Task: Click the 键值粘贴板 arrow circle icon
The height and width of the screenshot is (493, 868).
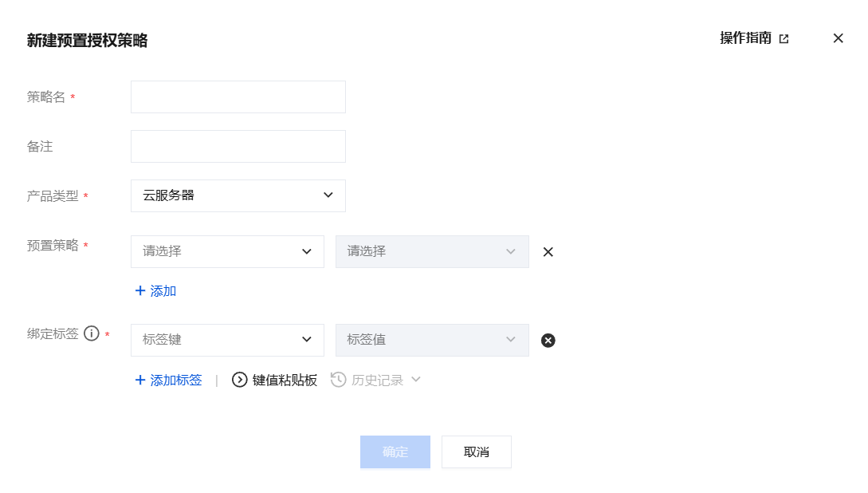Action: (240, 380)
